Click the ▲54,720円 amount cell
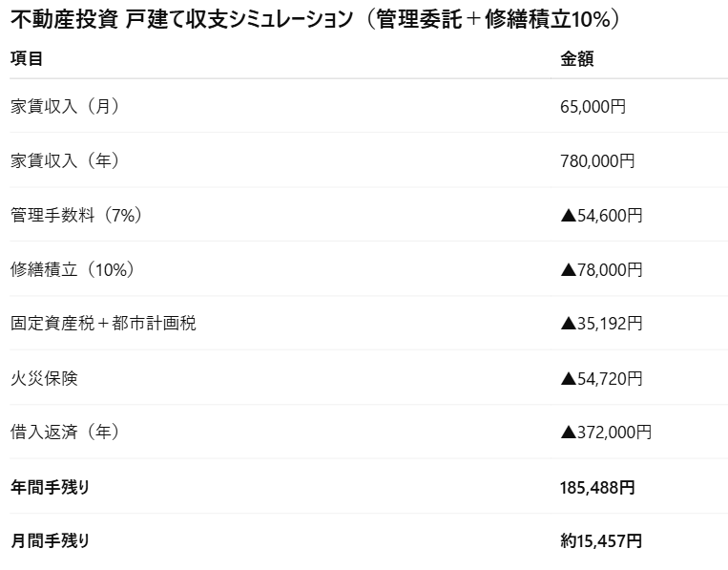The height and width of the screenshot is (570, 728). click(x=601, y=379)
